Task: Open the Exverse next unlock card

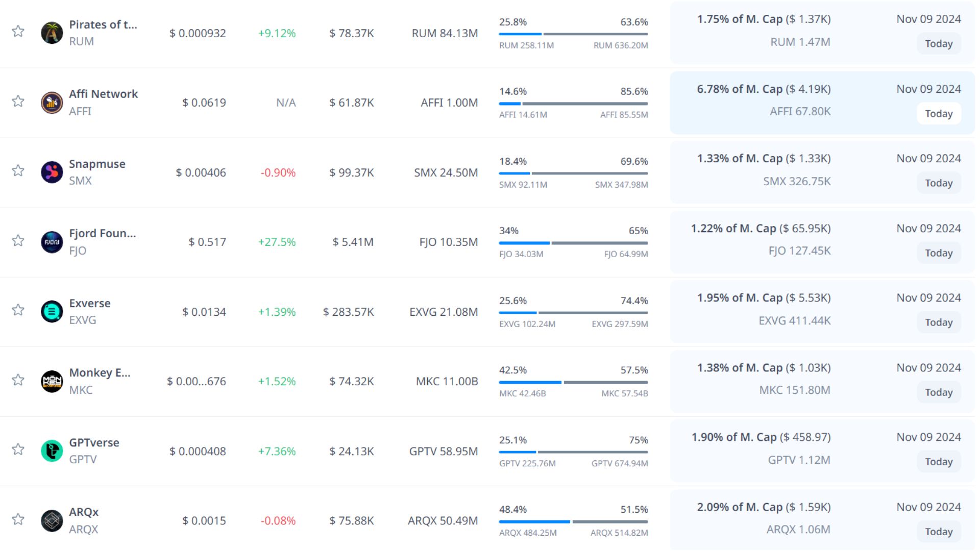Action: [x=822, y=311]
